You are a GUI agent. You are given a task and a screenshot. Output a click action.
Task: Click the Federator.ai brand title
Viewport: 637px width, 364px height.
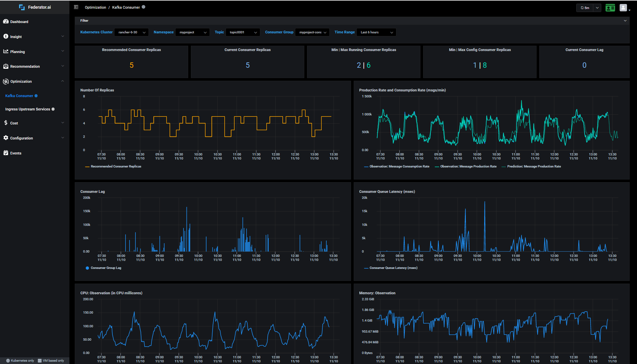[39, 7]
